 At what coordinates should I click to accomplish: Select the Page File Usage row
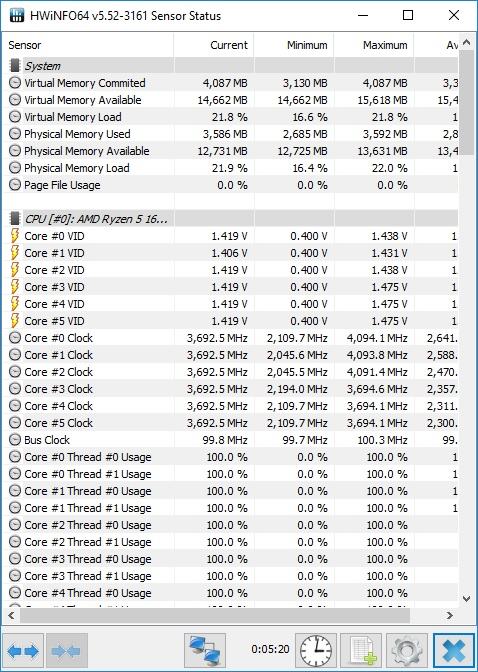233,185
